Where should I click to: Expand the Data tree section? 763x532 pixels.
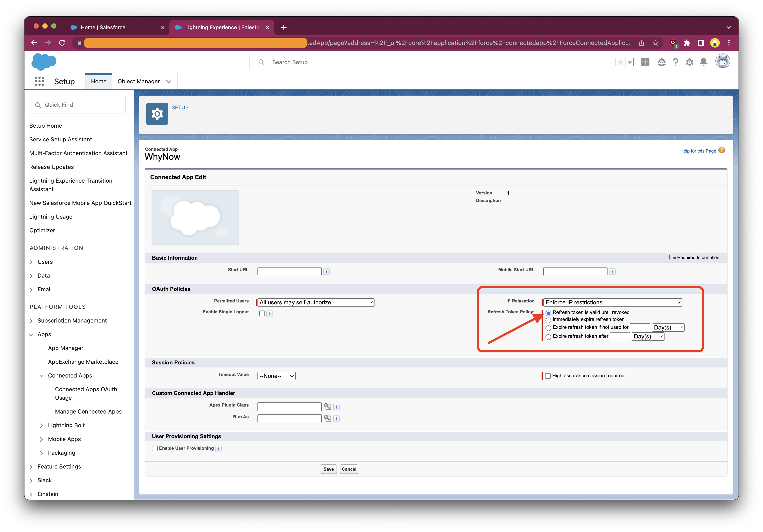tap(31, 276)
